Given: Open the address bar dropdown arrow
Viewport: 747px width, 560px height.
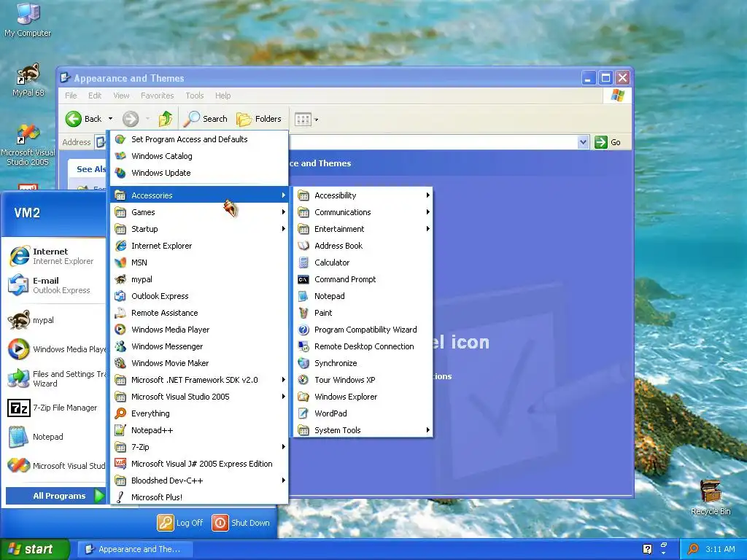Looking at the screenshot, I should [583, 142].
